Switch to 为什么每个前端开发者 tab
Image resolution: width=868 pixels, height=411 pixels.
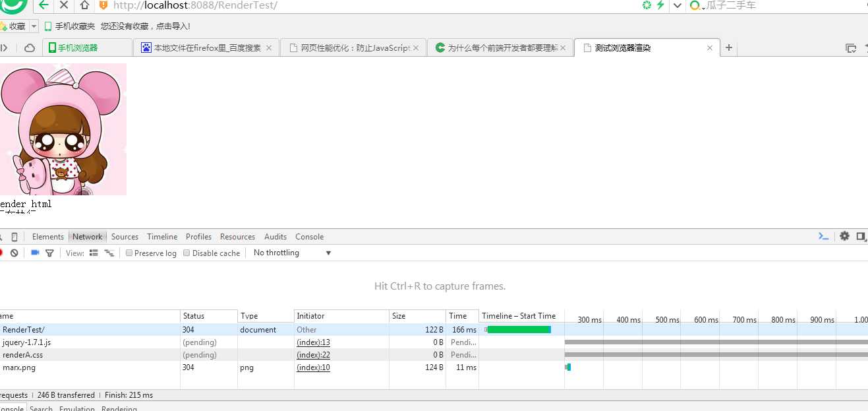(500, 47)
